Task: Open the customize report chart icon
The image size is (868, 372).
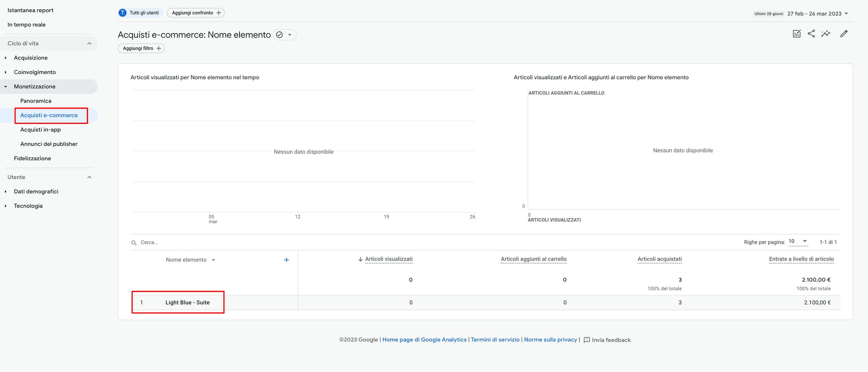Action: tap(796, 34)
